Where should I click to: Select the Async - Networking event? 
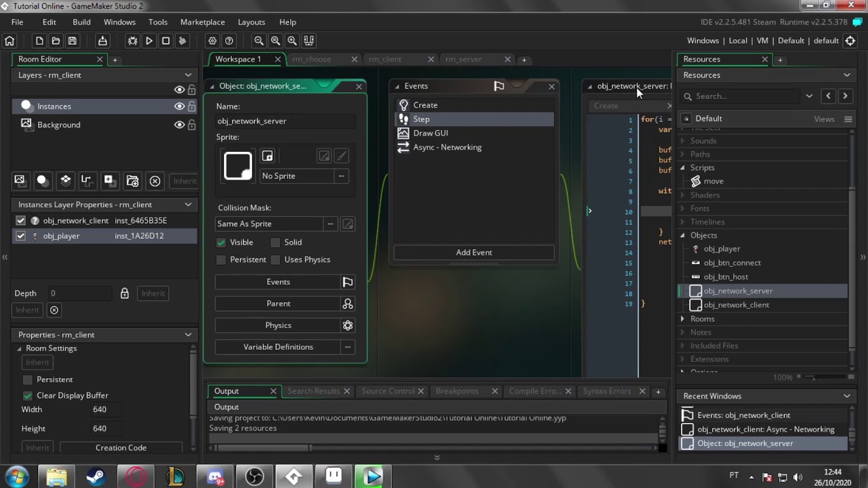click(x=474, y=147)
